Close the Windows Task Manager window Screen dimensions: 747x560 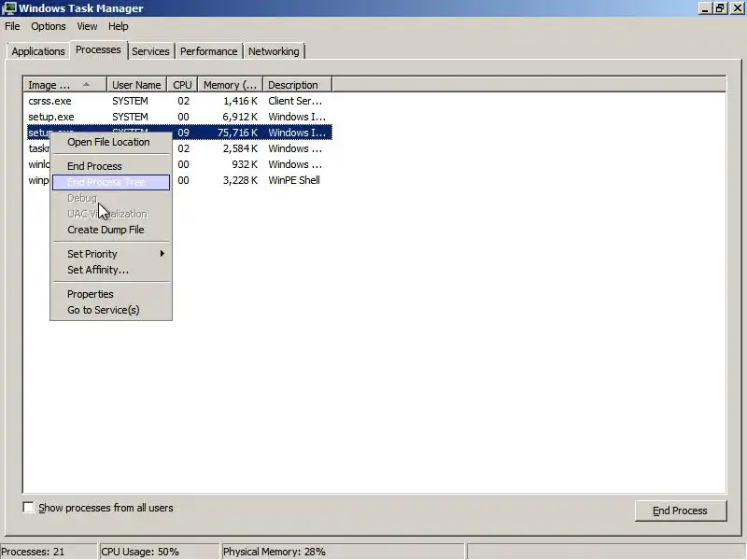737,8
